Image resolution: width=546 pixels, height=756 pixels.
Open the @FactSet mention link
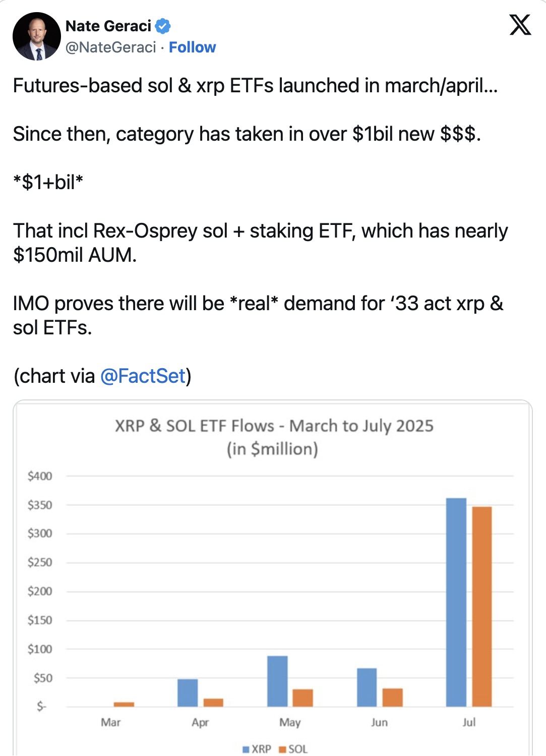click(x=143, y=376)
